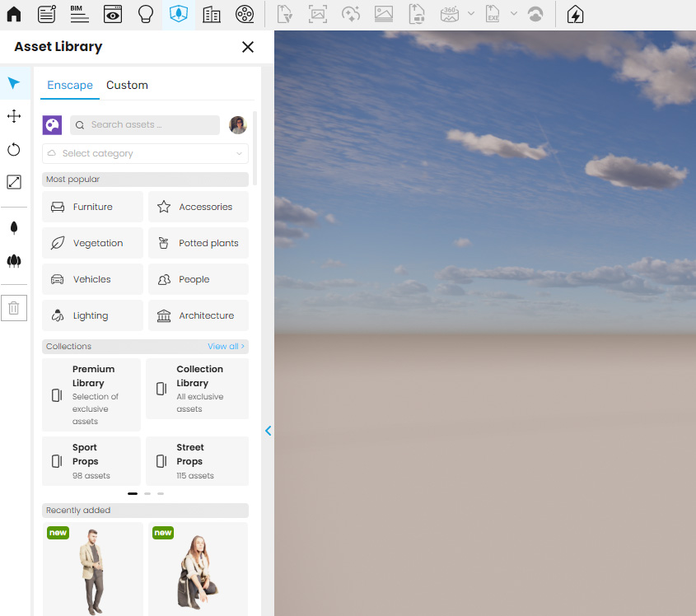Click the AI enhancer sparkle icon
Screen dimensions: 696x616
tap(351, 14)
